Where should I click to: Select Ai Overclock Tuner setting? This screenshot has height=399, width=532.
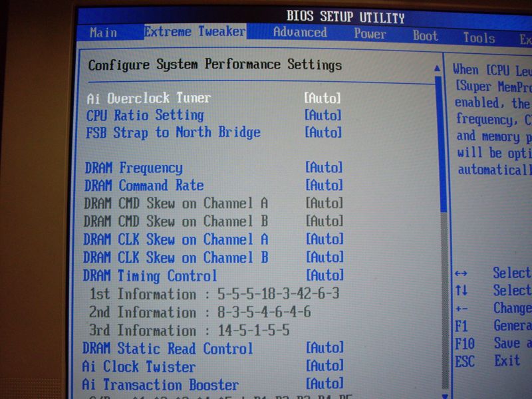click(148, 98)
